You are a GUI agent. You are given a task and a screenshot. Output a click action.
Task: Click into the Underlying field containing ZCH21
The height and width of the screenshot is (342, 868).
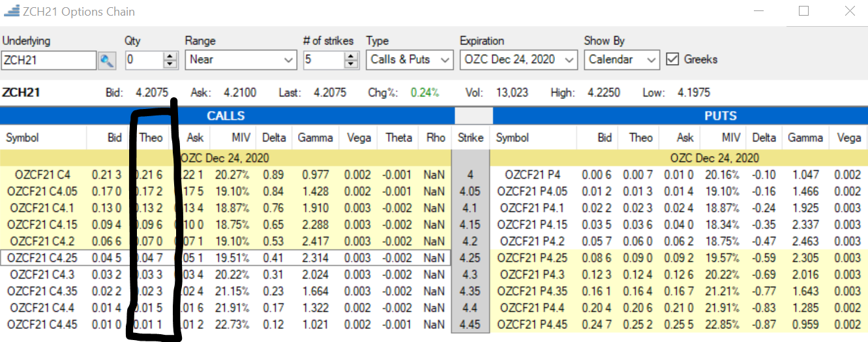[x=49, y=60]
